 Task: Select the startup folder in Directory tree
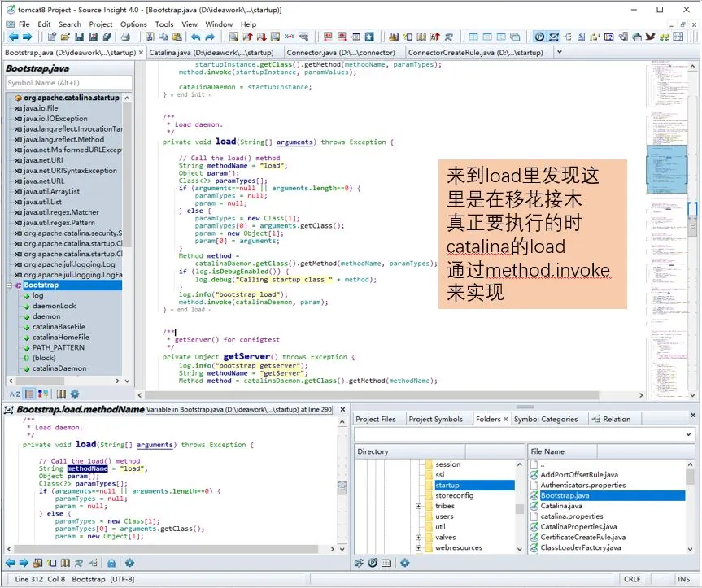click(447, 485)
